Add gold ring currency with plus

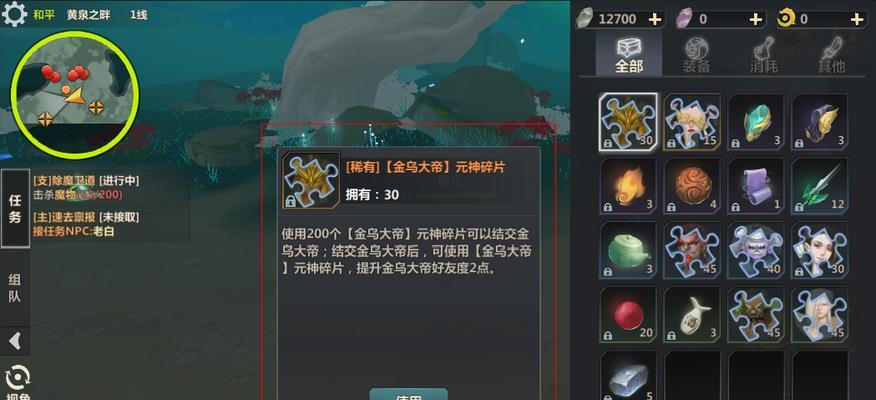857,19
